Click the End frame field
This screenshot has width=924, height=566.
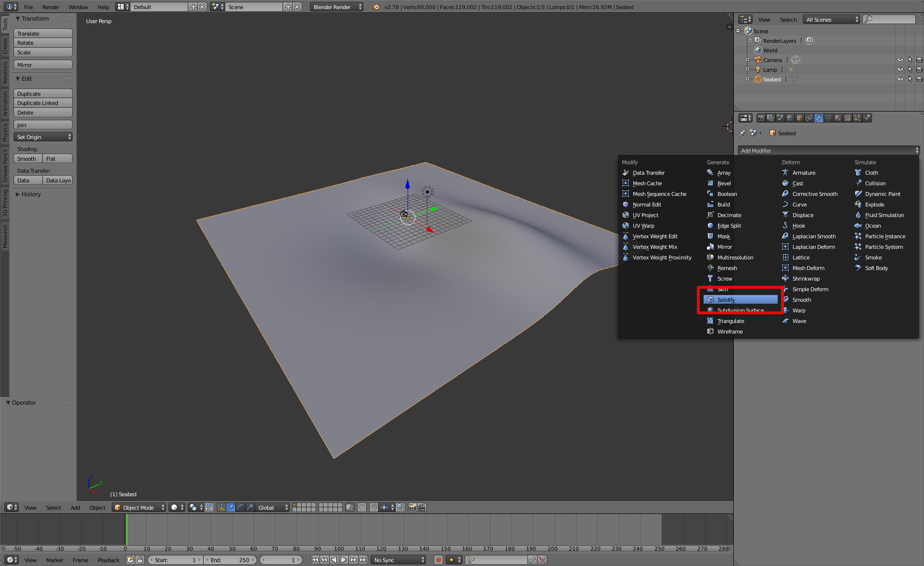click(231, 560)
